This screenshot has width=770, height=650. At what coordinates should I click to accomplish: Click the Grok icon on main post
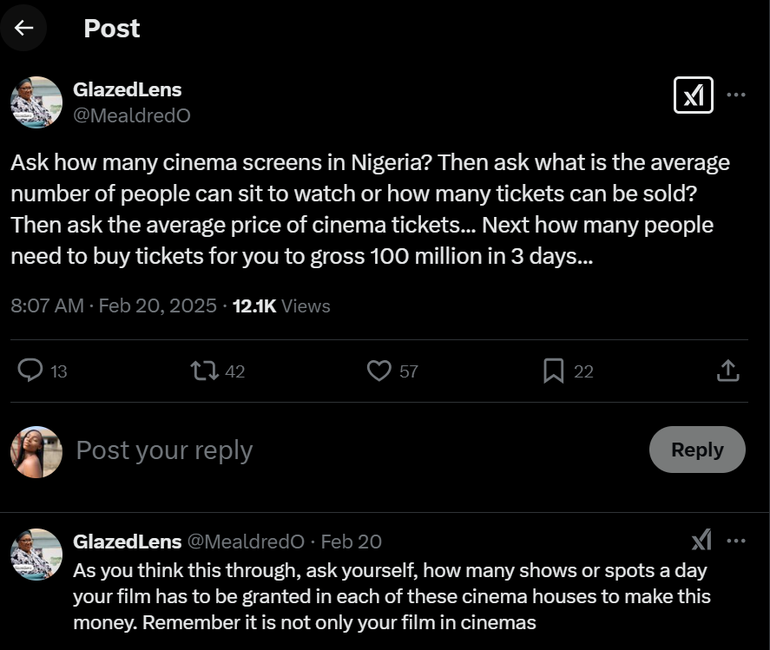[x=693, y=95]
